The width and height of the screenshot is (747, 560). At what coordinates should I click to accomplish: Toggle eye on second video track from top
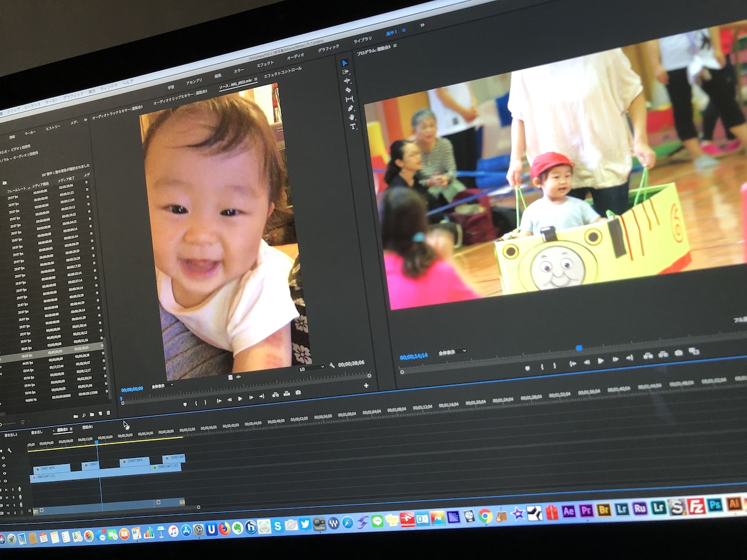[x=3, y=466]
